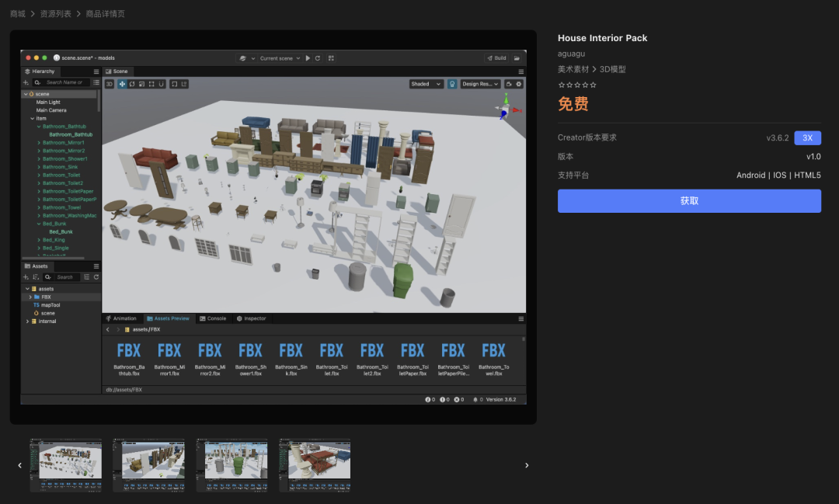Open the Hierarchy panel hamburger menu
The image size is (839, 504).
pos(96,71)
